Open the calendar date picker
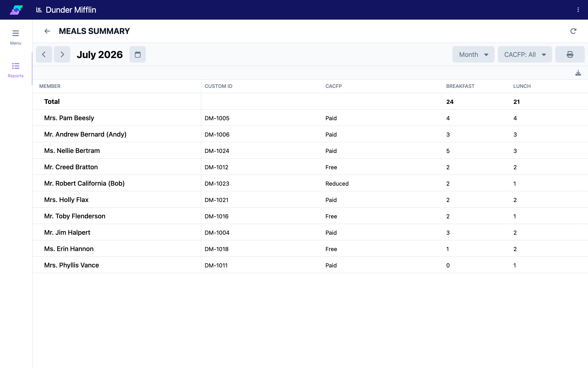The height and width of the screenshot is (368, 588). click(138, 54)
